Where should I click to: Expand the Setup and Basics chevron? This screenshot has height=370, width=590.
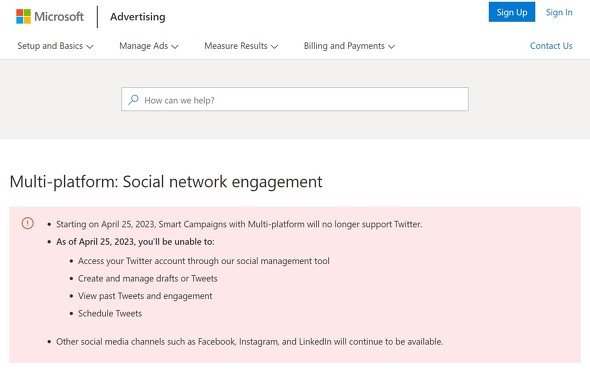click(x=90, y=47)
